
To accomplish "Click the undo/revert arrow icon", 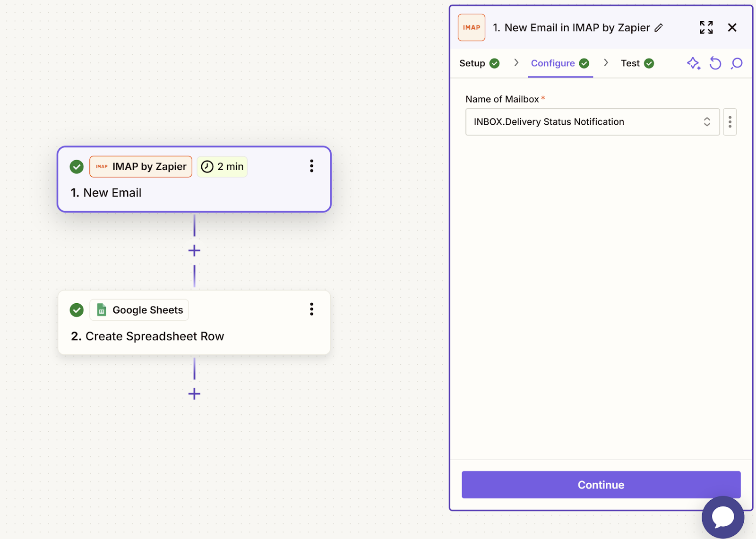I will (x=715, y=63).
